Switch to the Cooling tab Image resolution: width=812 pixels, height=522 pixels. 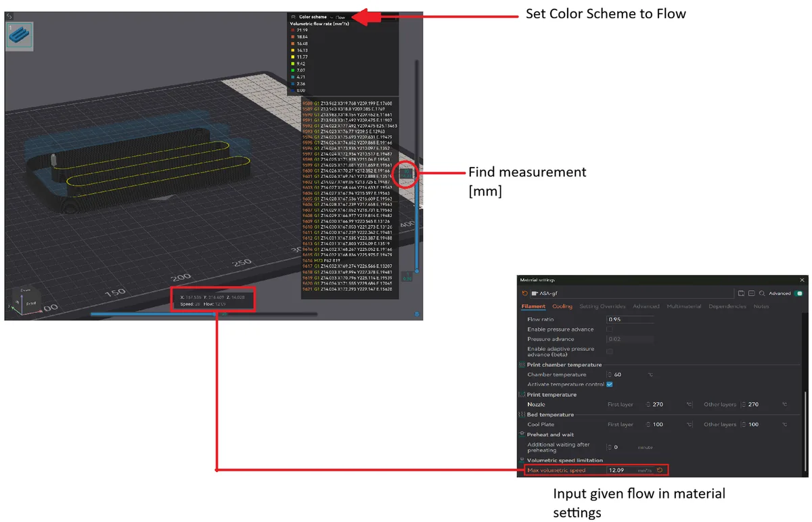tap(562, 306)
